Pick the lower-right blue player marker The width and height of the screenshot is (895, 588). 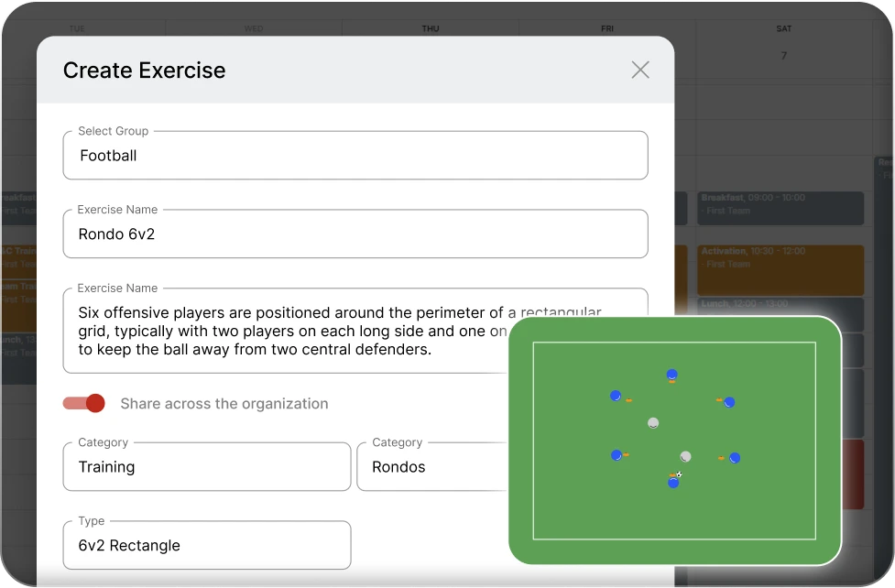point(735,458)
